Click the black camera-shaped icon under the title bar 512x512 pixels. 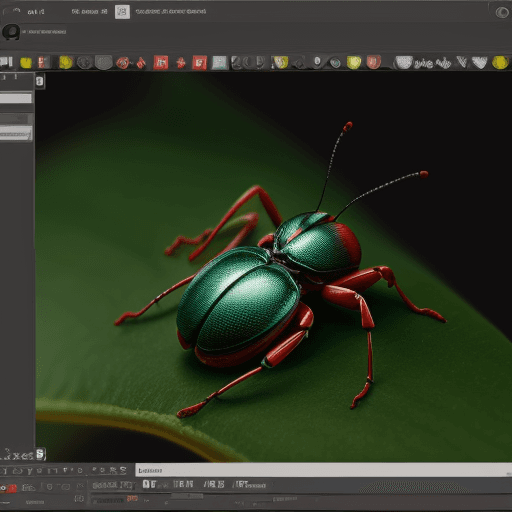tap(11, 32)
